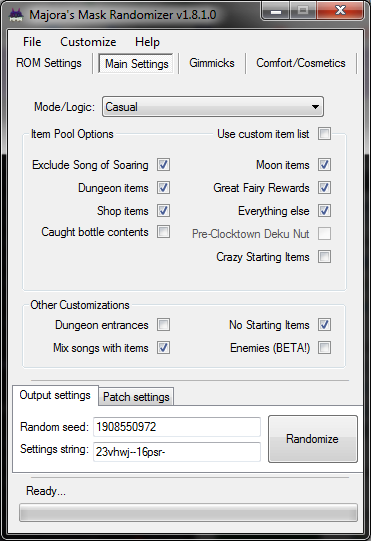Switch to the Patch settings tab
The height and width of the screenshot is (541, 371).
(x=136, y=397)
